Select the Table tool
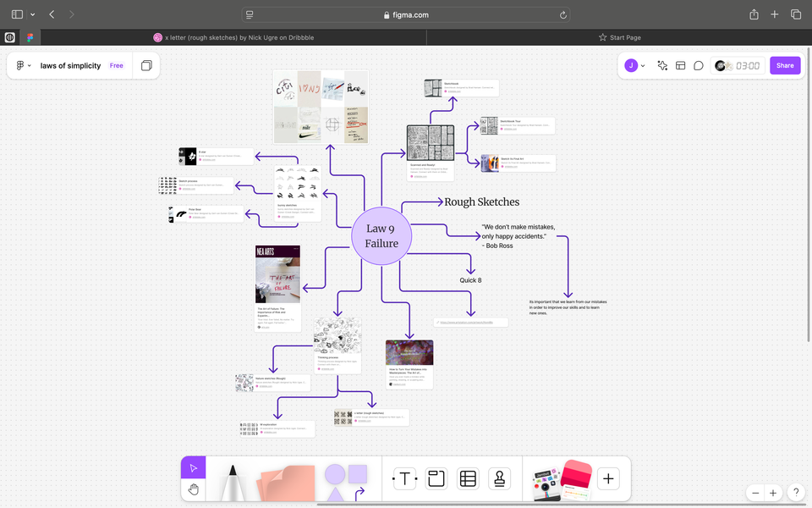 pyautogui.click(x=468, y=478)
